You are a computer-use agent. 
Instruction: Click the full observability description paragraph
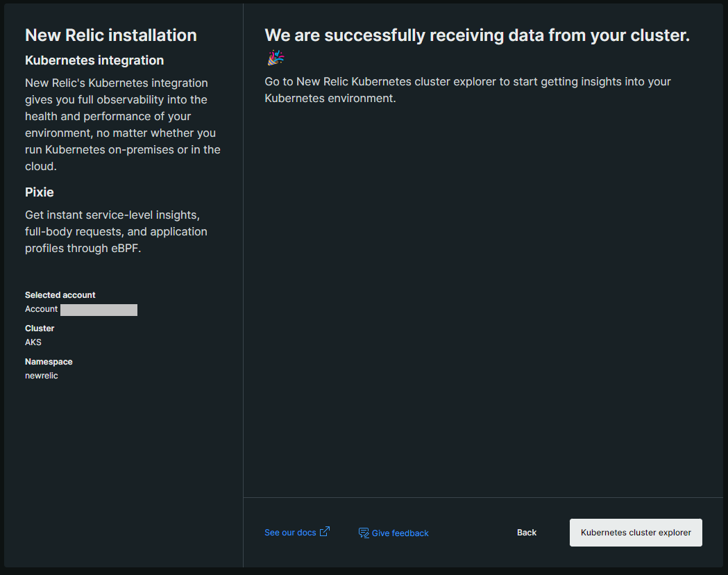(123, 124)
